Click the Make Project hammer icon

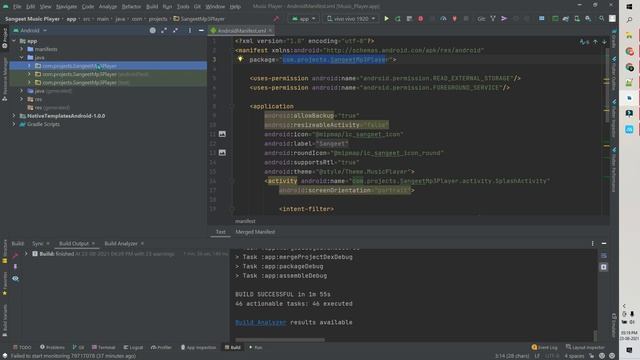[x=276, y=19]
